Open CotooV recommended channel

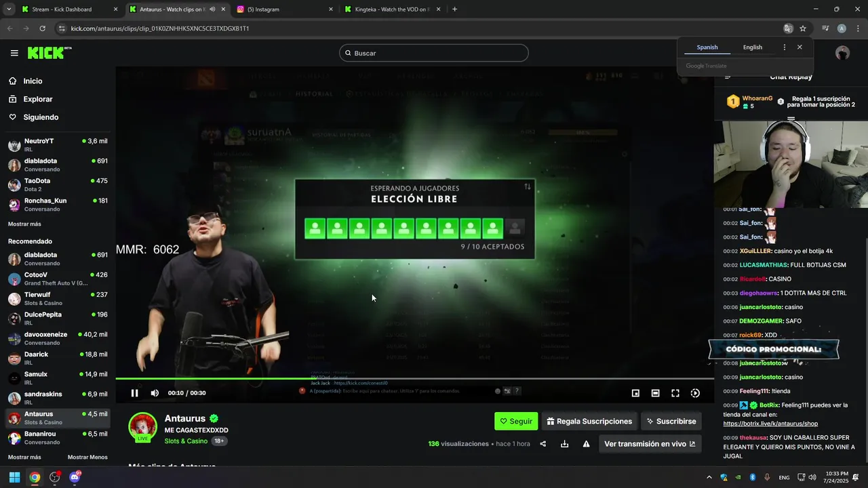(58, 279)
